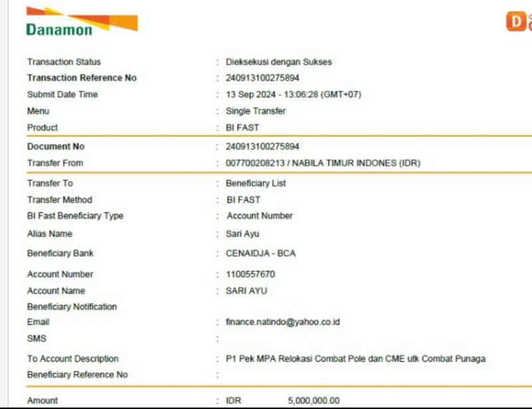
Task: Click the 'Transfer Method' label
Action: click(59, 200)
